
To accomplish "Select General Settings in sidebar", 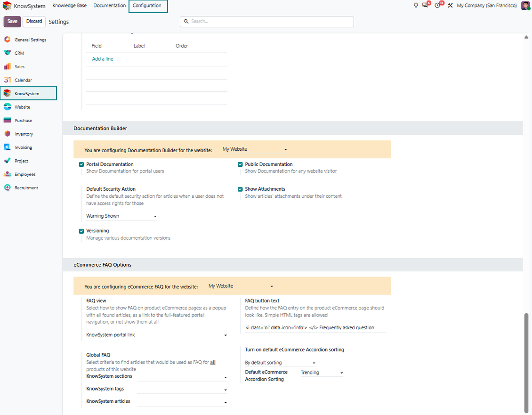I will [30, 40].
